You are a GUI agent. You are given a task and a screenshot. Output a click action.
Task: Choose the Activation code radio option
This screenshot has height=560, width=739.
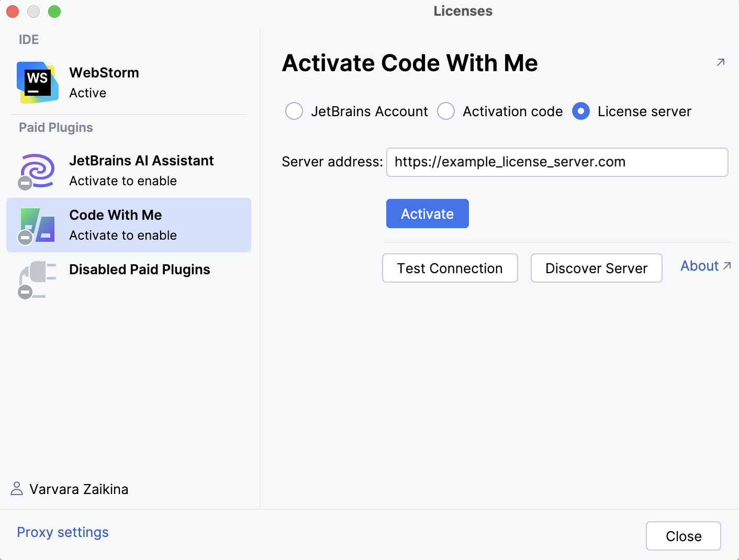click(446, 111)
